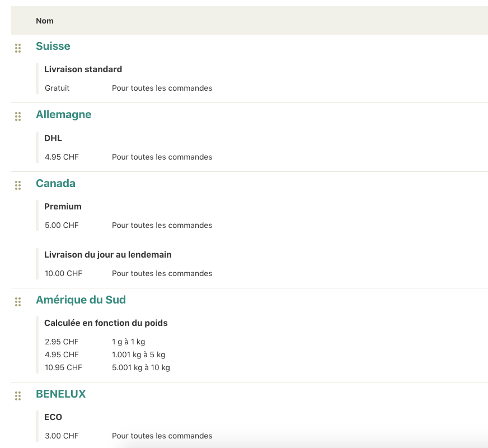Select the DHL shipping method
The height and width of the screenshot is (448, 488).
click(x=53, y=138)
